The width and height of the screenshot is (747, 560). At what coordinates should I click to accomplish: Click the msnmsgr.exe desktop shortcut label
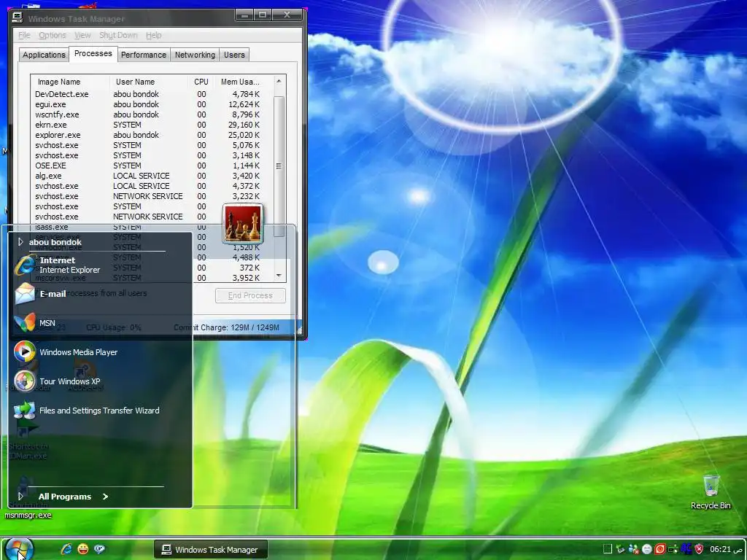28,515
